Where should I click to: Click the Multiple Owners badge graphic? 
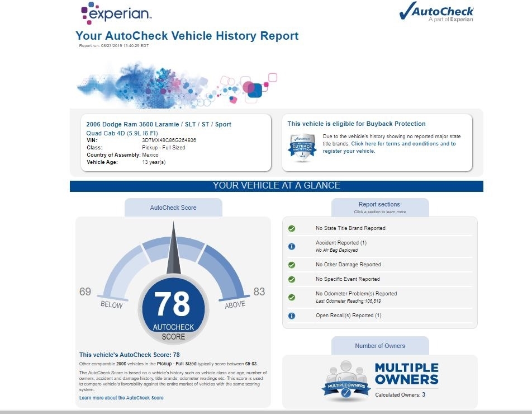346,382
